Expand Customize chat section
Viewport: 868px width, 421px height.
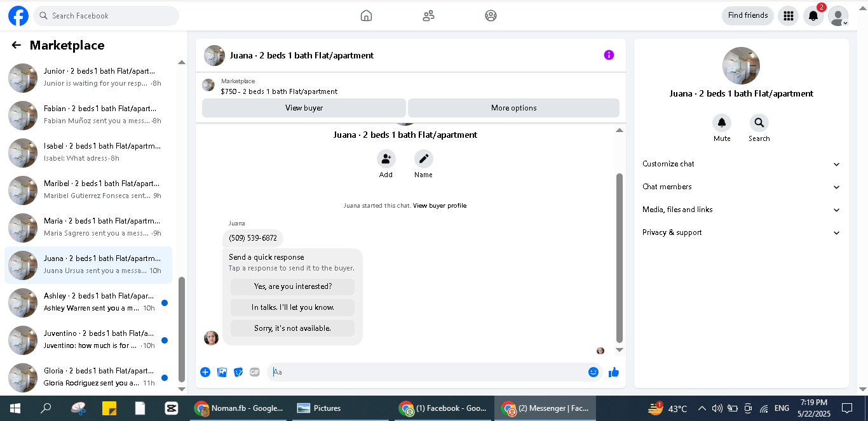tap(741, 164)
